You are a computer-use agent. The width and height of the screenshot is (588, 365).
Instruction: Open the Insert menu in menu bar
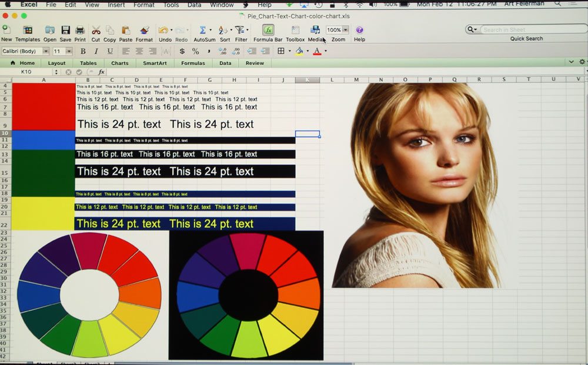(116, 5)
